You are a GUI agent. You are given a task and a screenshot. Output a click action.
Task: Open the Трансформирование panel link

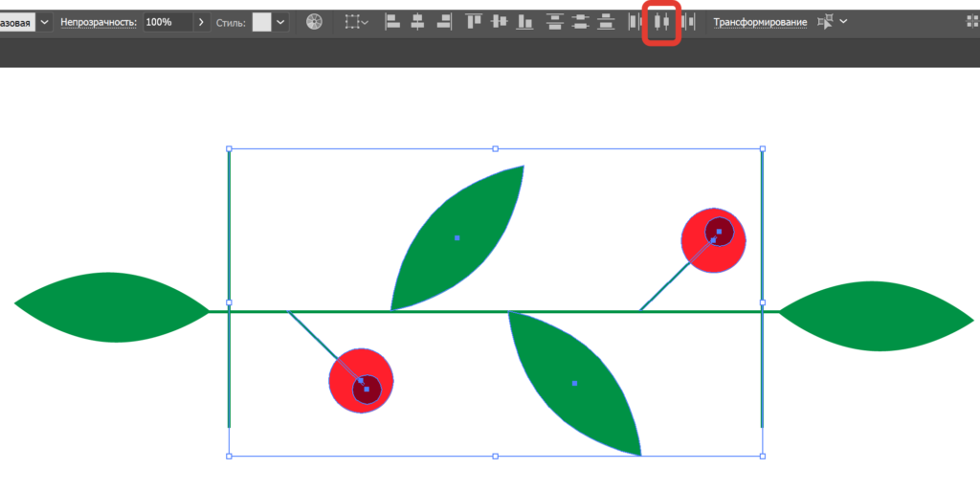[x=760, y=22]
